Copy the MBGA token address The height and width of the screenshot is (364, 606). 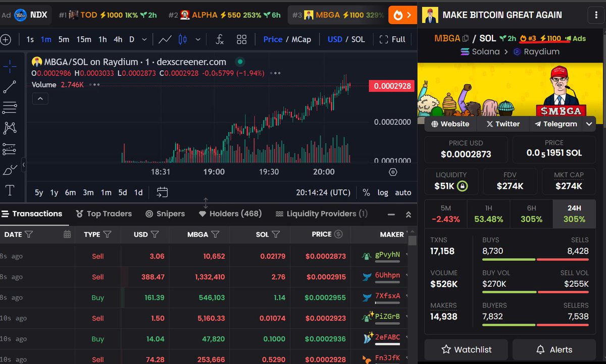466,38
